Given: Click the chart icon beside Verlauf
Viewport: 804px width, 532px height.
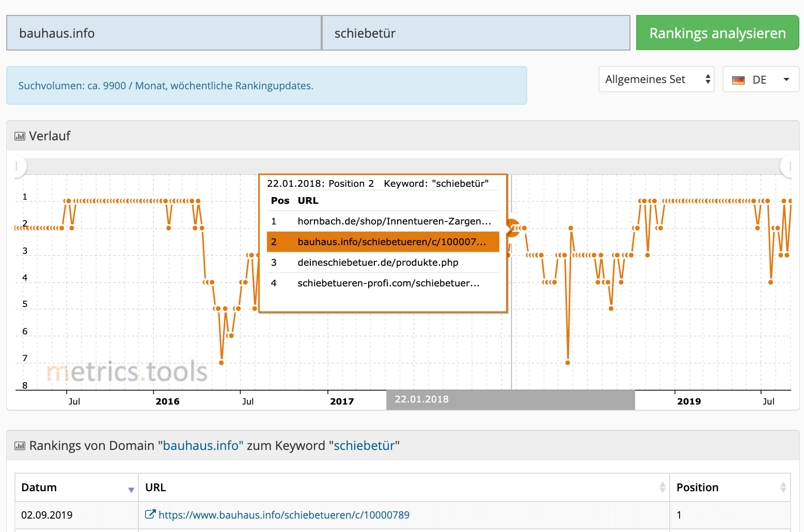Looking at the screenshot, I should [x=20, y=136].
